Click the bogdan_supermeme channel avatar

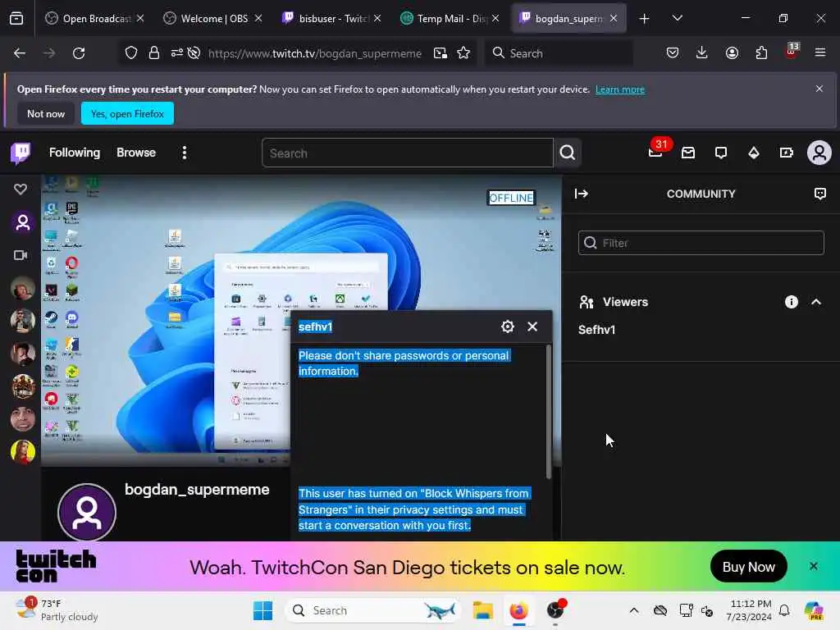[x=87, y=513]
